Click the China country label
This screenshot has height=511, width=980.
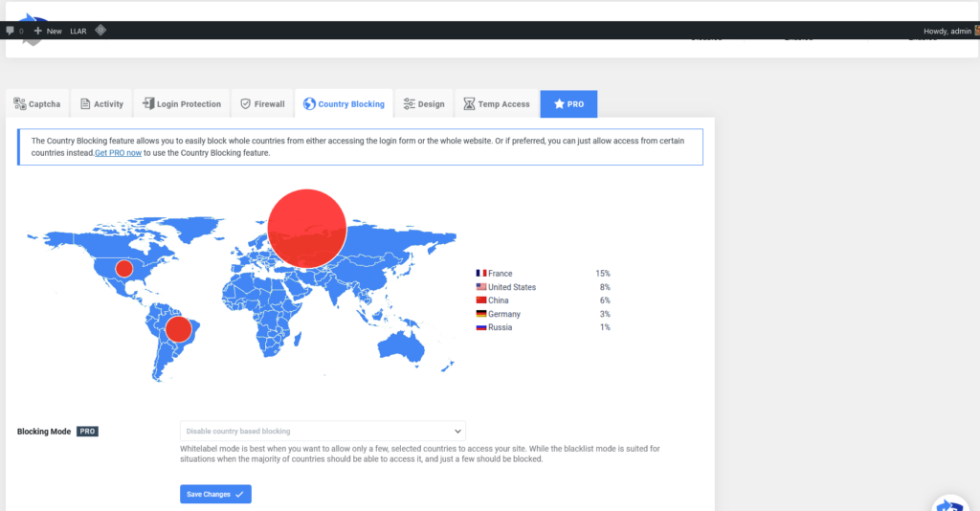tap(498, 300)
